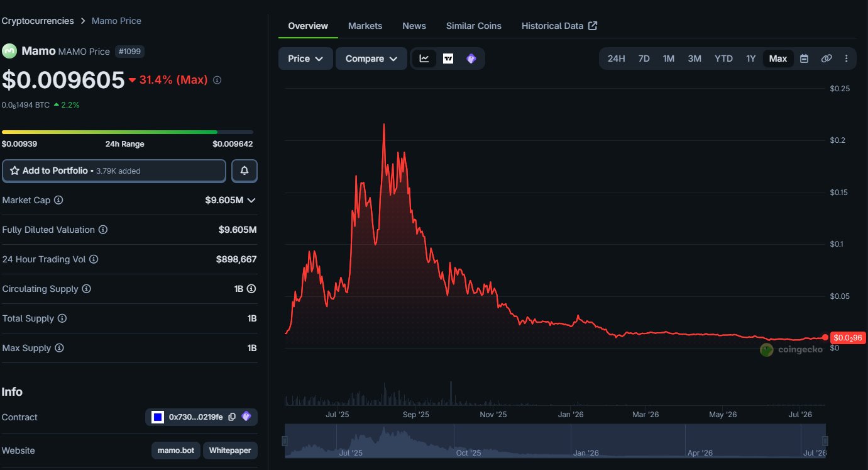Image resolution: width=868 pixels, height=470 pixels.
Task: Select YTD time range
Action: point(723,59)
